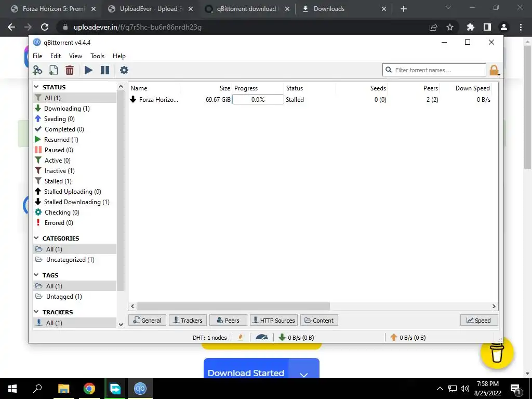The width and height of the screenshot is (532, 399).
Task: Open Options via the gear toolbar icon
Action: tap(124, 70)
